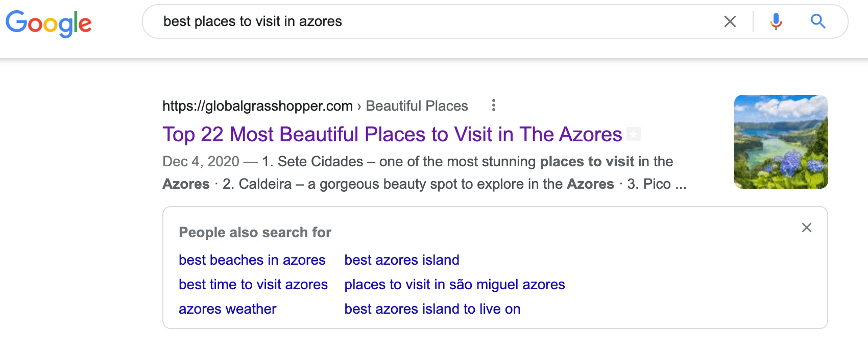
Task: Search for best beaches in azores
Action: coord(252,260)
